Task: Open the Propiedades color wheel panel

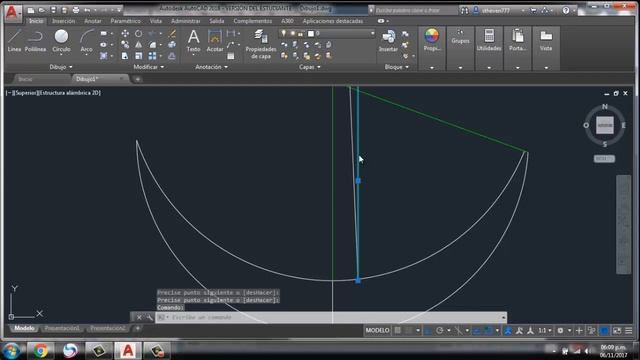Action: coord(431,40)
